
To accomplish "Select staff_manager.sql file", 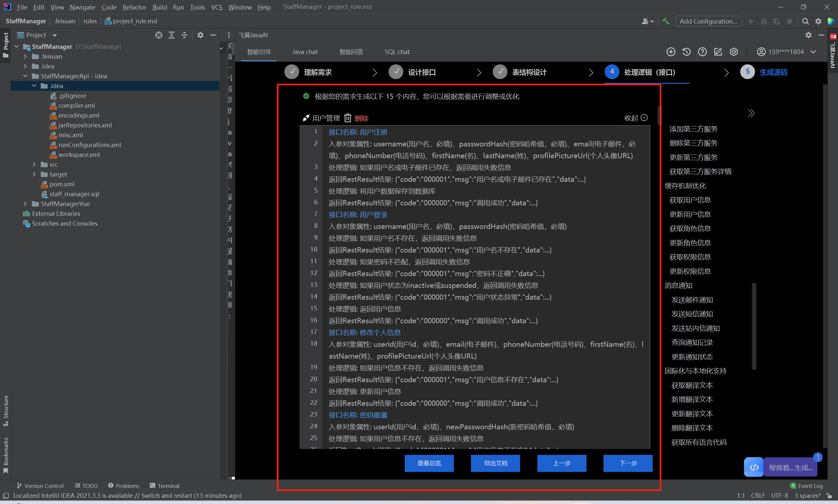I will click(74, 194).
